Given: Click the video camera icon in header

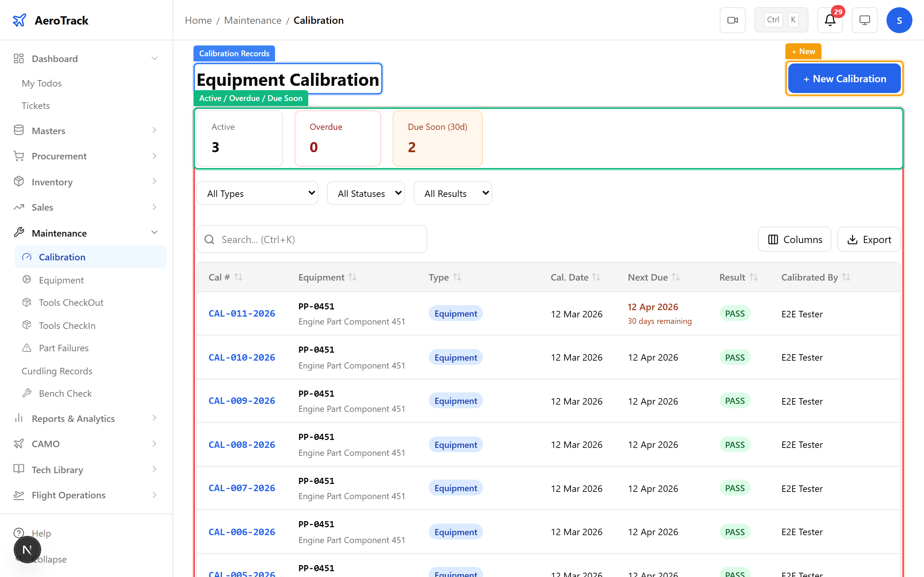Looking at the screenshot, I should 732,20.
